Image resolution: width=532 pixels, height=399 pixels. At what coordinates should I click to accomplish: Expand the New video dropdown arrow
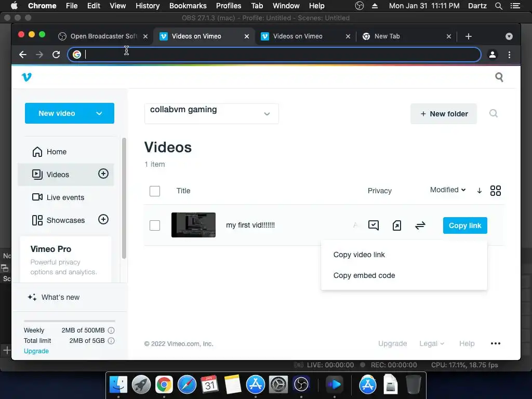point(99,113)
